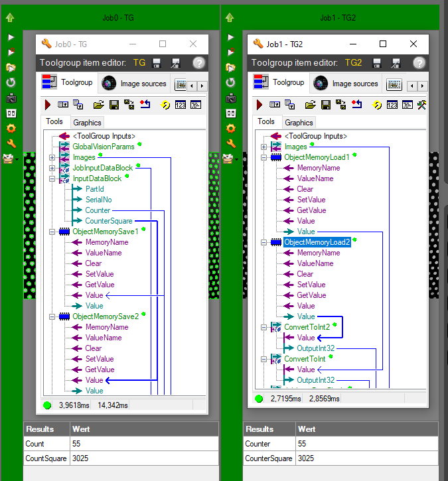The height and width of the screenshot is (481, 448).
Task: Click Wert column header in Job1 table
Action: (367, 429)
